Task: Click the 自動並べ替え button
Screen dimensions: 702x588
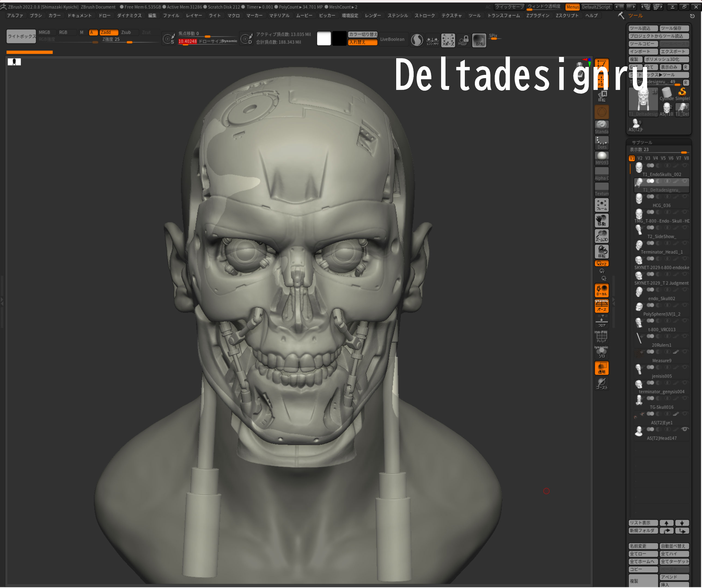Action: pyautogui.click(x=674, y=546)
